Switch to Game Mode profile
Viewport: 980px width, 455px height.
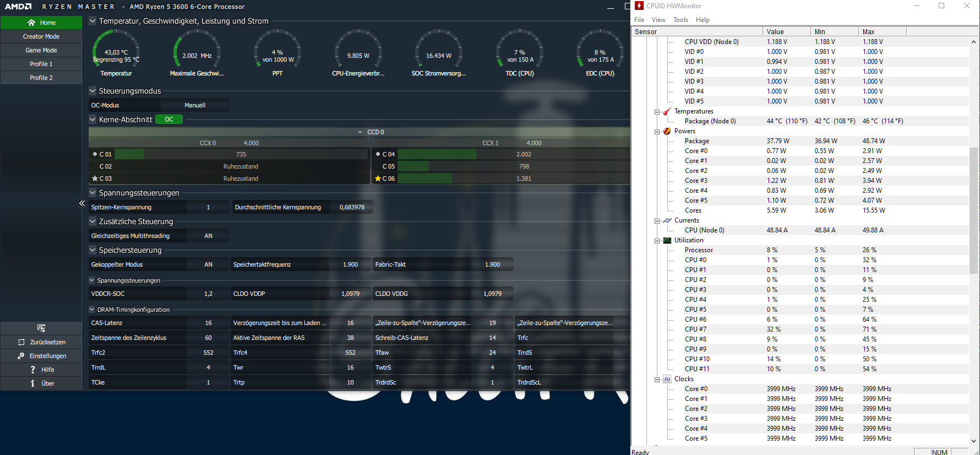pos(41,50)
